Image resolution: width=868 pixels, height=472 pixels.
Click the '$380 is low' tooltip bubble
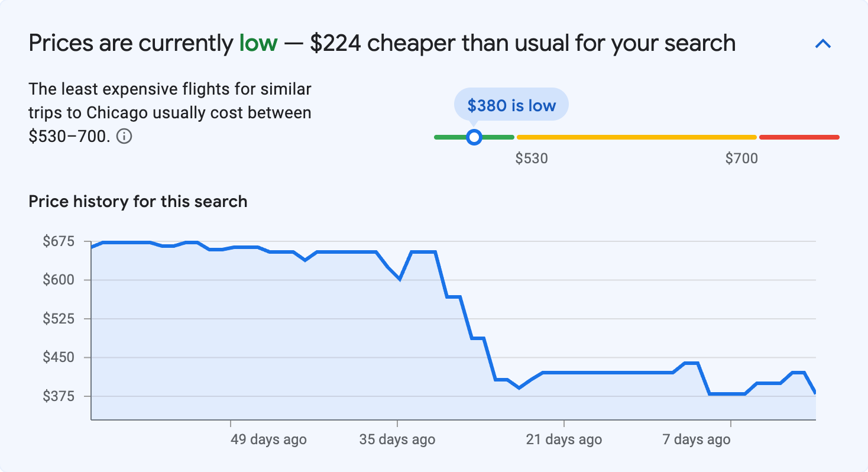pyautogui.click(x=511, y=105)
